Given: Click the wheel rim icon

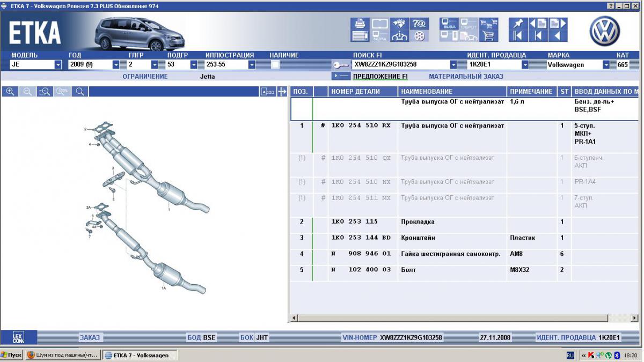Looking at the screenshot, I should pyautogui.click(x=420, y=36).
